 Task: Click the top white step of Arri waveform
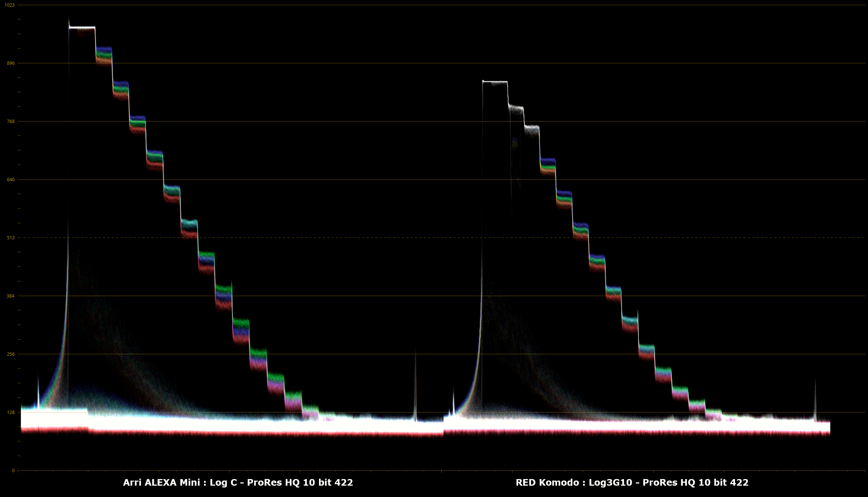click(82, 27)
